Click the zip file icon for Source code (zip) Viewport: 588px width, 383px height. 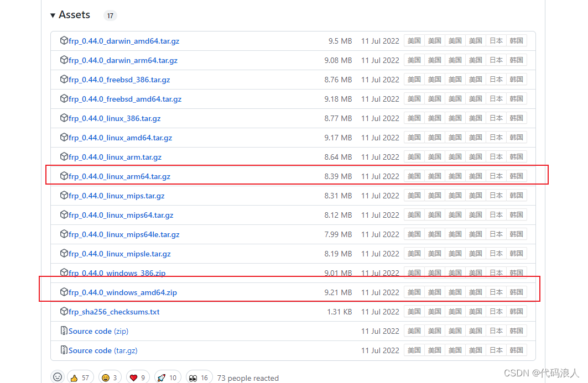point(64,331)
